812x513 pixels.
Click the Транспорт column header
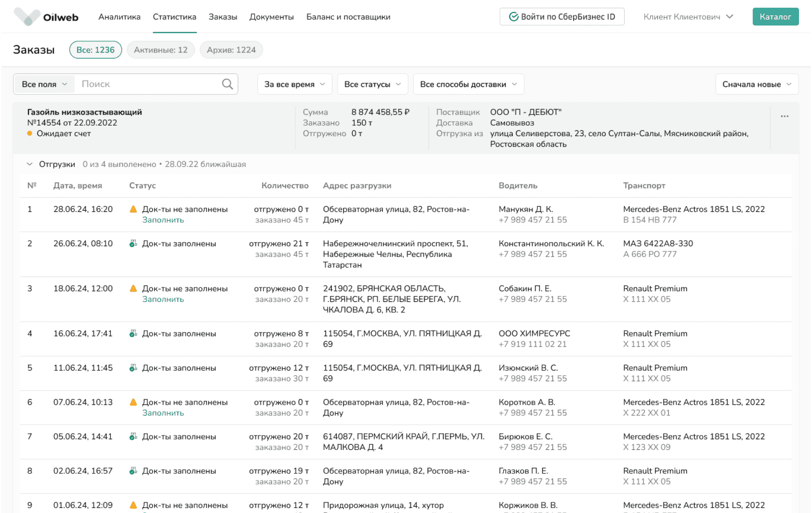644,186
